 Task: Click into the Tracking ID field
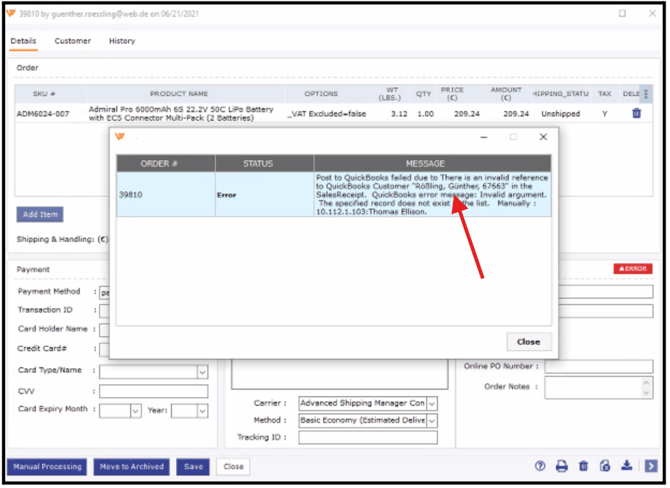pos(368,437)
